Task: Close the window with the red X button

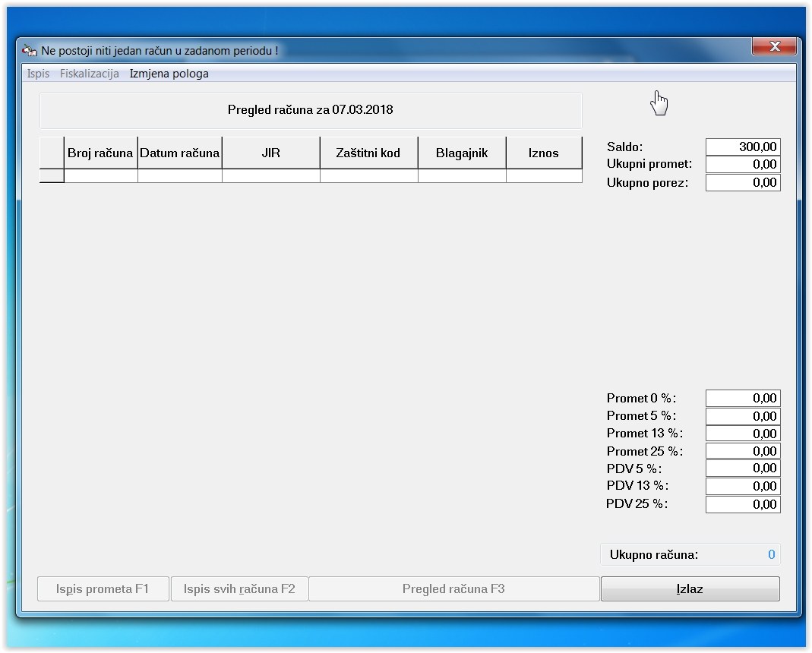Action: point(775,47)
